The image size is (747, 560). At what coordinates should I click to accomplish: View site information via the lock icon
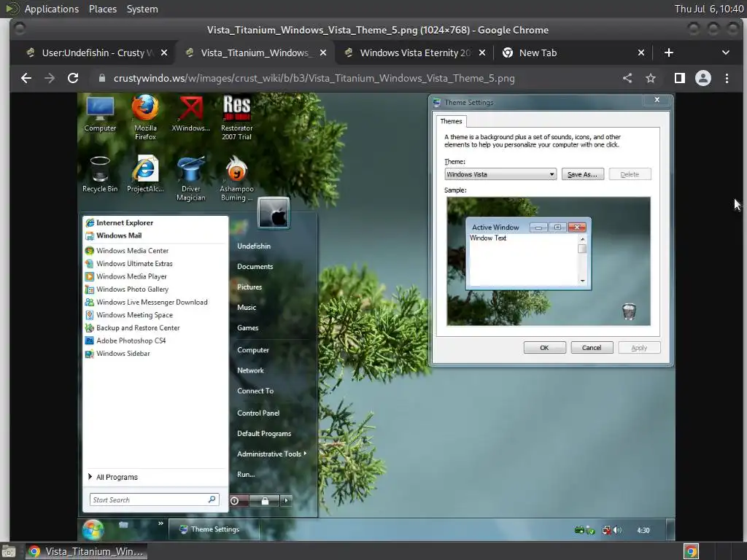point(102,78)
